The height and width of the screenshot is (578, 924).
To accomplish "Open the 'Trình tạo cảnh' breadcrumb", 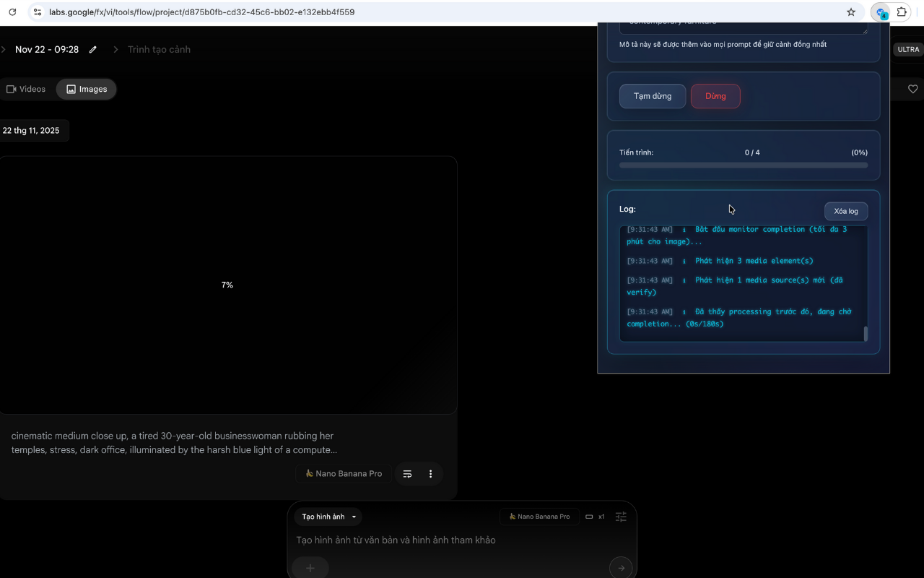I will 159,50.
